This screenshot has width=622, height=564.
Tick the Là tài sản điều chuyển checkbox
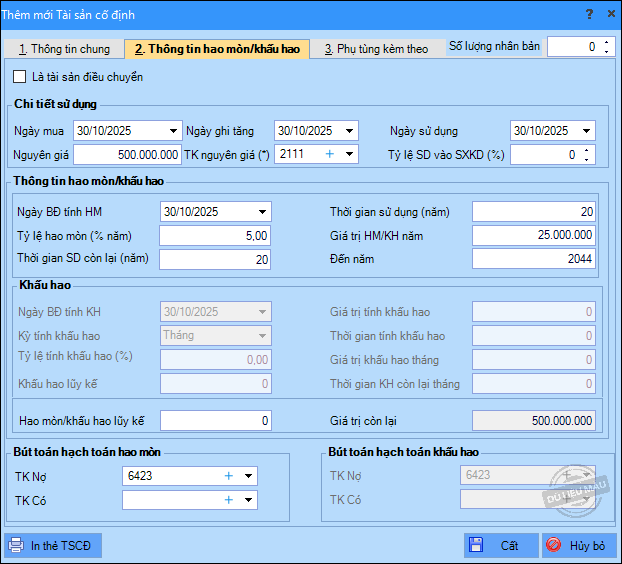(x=20, y=77)
